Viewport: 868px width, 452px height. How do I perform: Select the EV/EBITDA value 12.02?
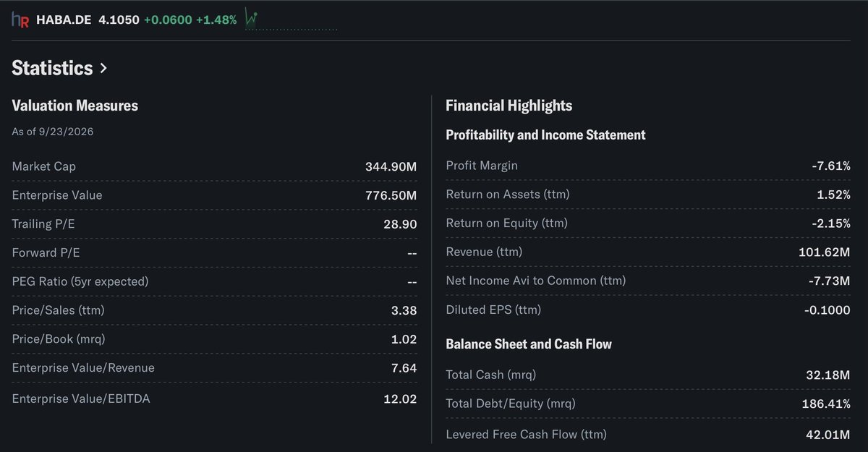(x=400, y=398)
